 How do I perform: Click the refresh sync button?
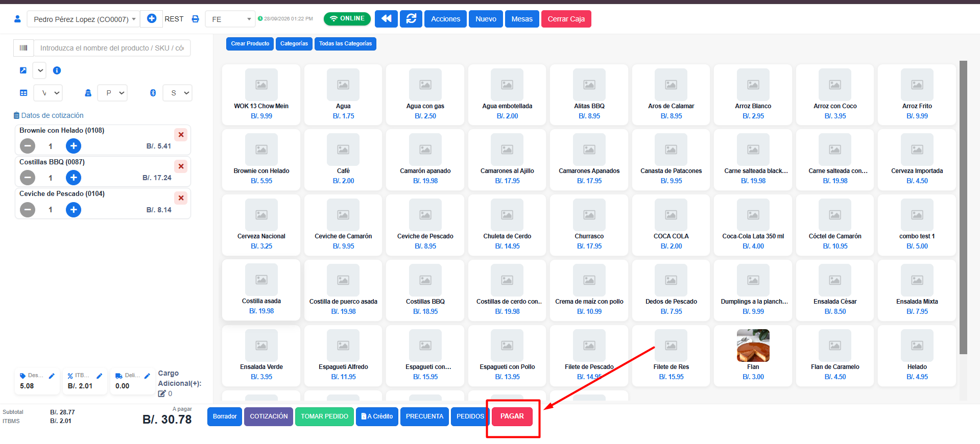click(x=411, y=19)
